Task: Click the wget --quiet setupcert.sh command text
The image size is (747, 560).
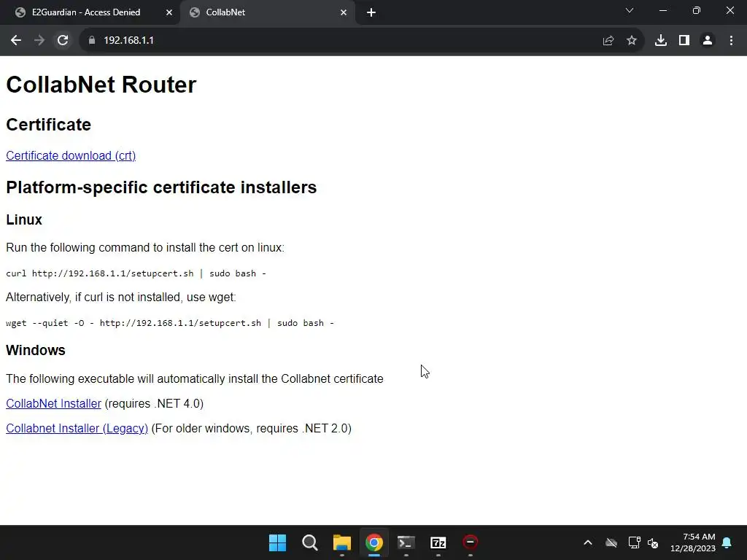Action: tap(169, 323)
